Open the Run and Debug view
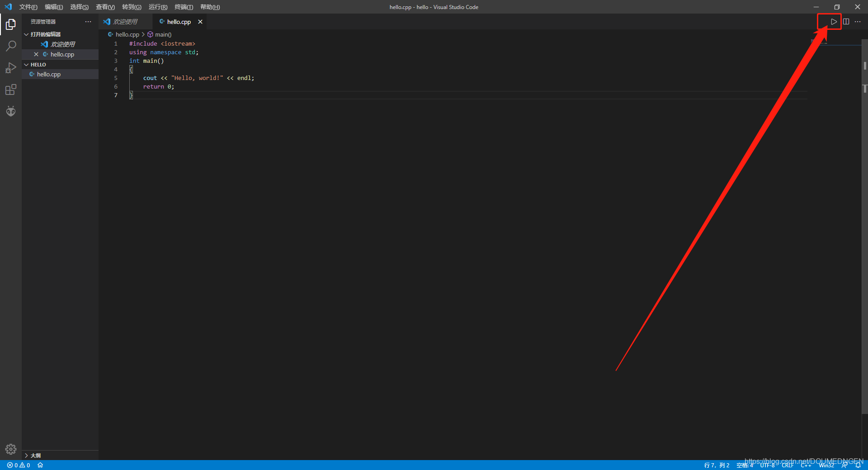The width and height of the screenshot is (868, 470). (x=11, y=67)
